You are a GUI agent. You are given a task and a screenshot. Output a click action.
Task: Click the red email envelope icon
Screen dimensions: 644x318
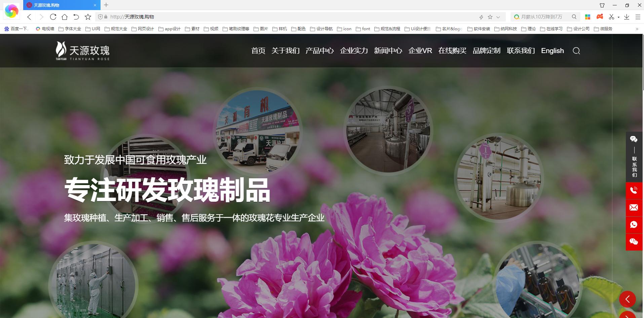tap(634, 208)
